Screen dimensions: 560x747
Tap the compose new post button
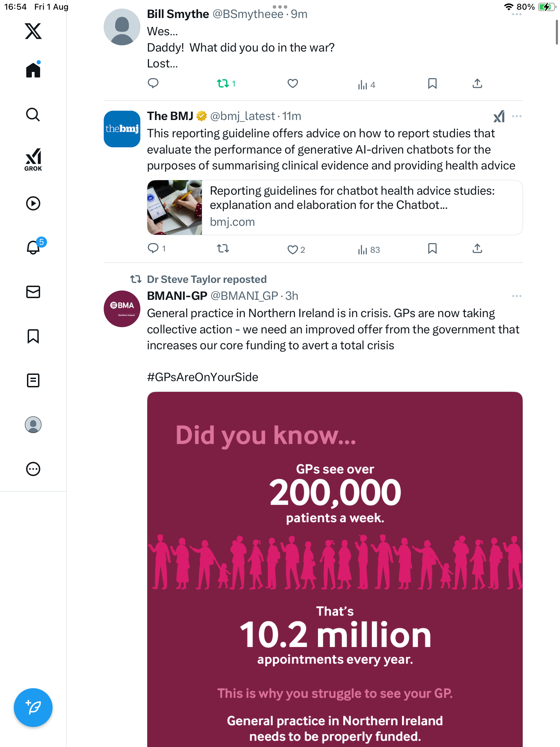pos(33,708)
